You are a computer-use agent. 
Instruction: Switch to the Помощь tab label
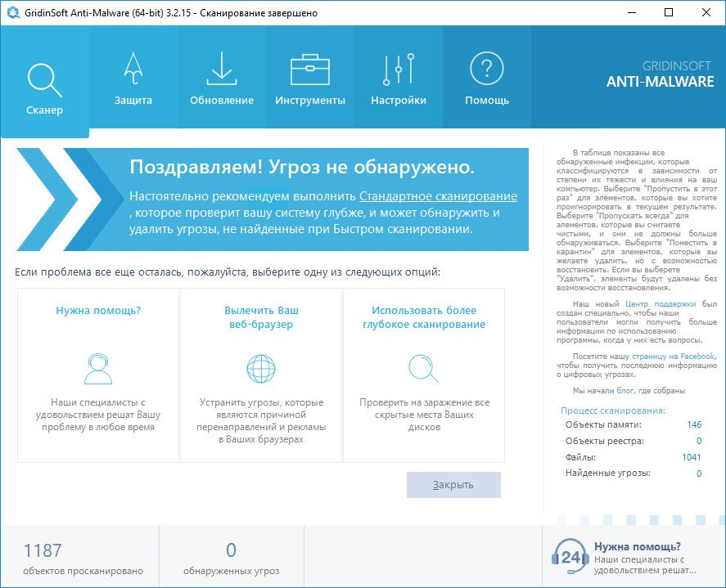click(487, 101)
